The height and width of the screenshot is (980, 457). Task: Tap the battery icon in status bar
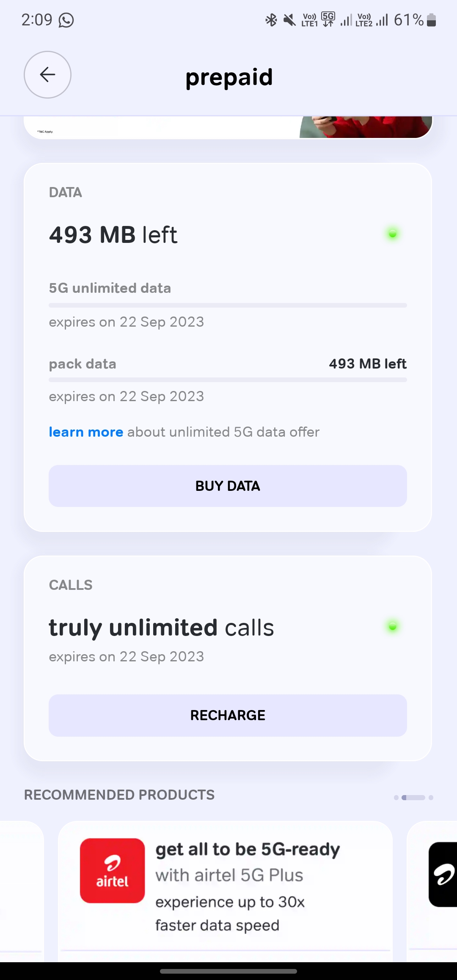(431, 20)
